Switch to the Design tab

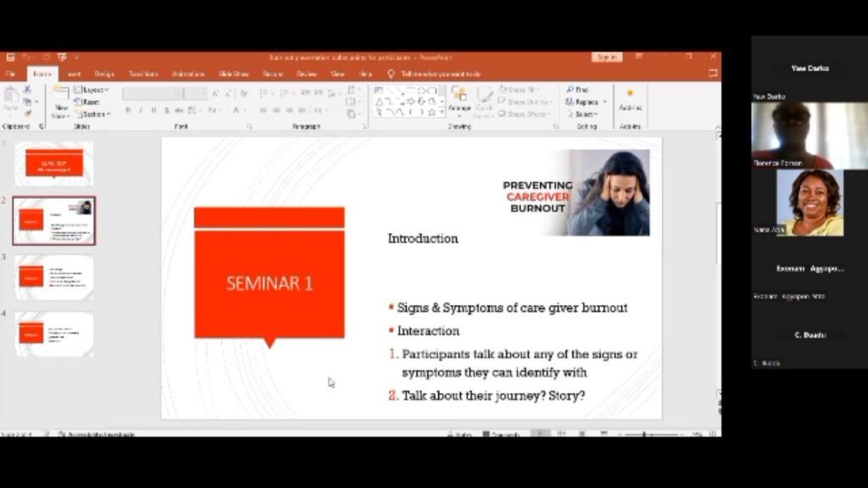coord(104,75)
